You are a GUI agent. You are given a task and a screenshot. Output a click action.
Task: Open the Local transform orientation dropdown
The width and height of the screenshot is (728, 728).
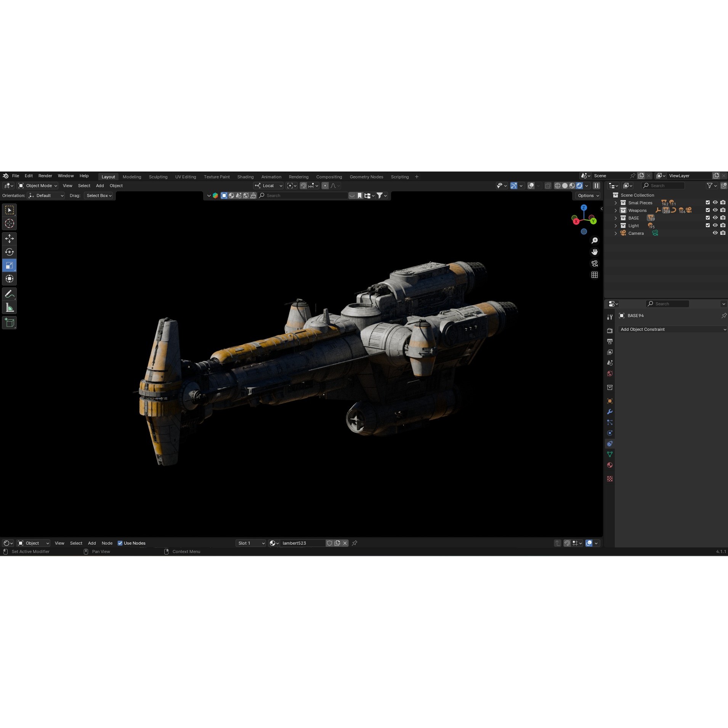pyautogui.click(x=268, y=186)
